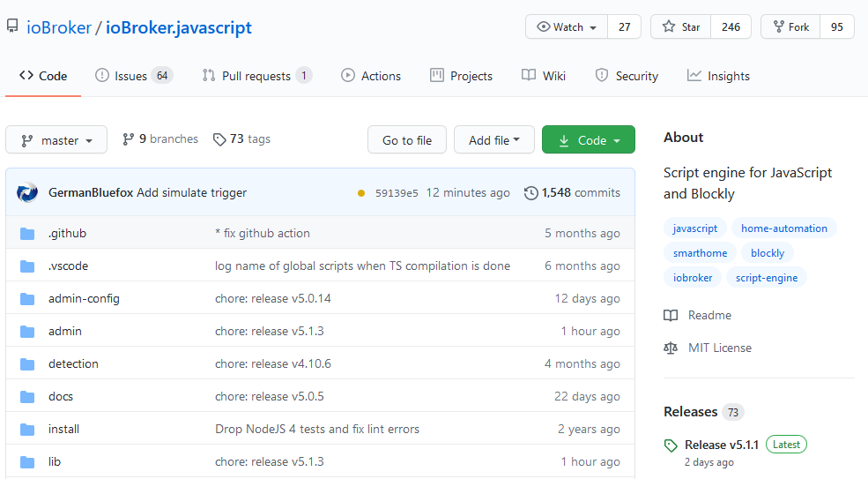Open the Pull requests tab
Screen dimensions: 868x479
256,76
